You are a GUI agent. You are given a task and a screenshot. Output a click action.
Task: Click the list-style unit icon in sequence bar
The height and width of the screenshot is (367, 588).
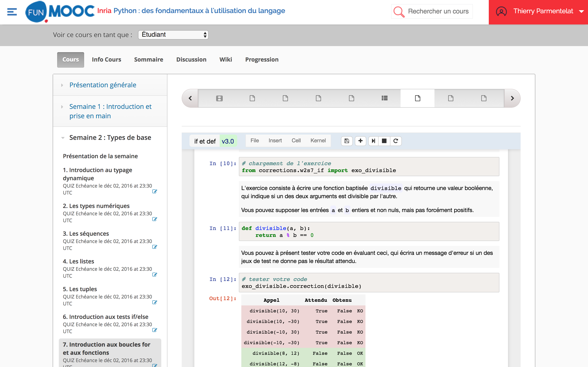point(384,98)
